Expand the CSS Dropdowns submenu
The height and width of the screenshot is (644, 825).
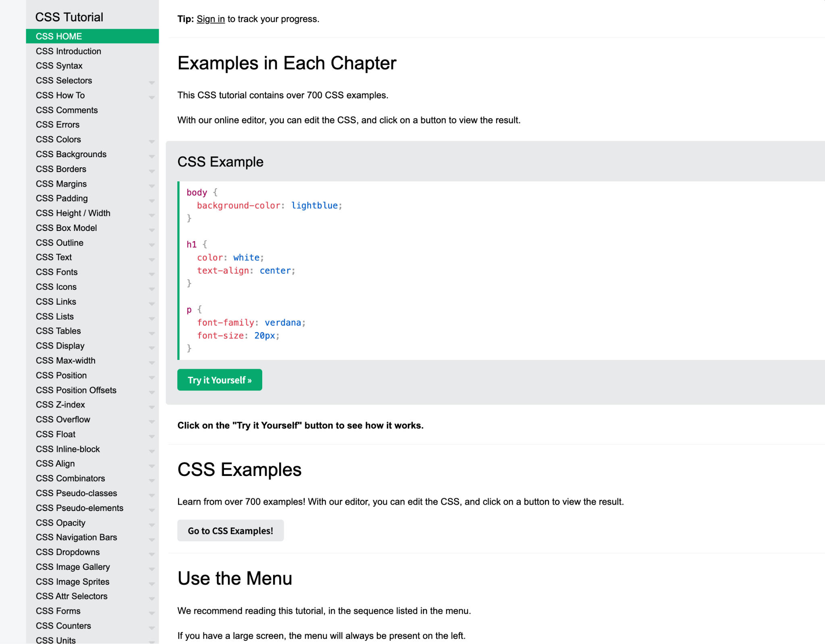click(151, 554)
